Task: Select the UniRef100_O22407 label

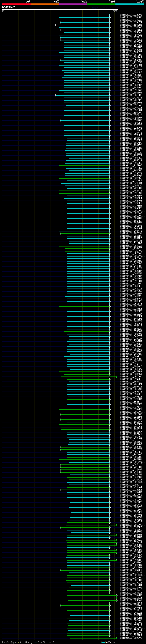Action: point(131,70)
